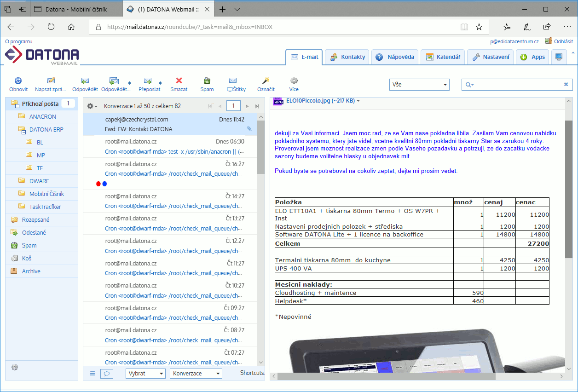Image resolution: width=578 pixels, height=392 pixels.
Task: Click the monitor icon next to Apps
Action: [559, 57]
